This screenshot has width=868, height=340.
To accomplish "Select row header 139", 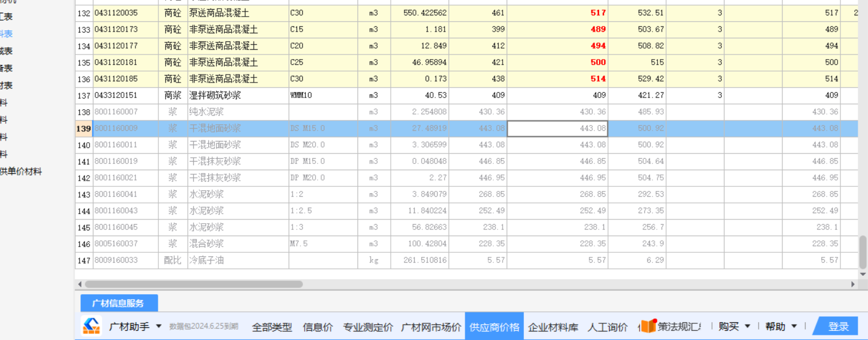I will [84, 128].
